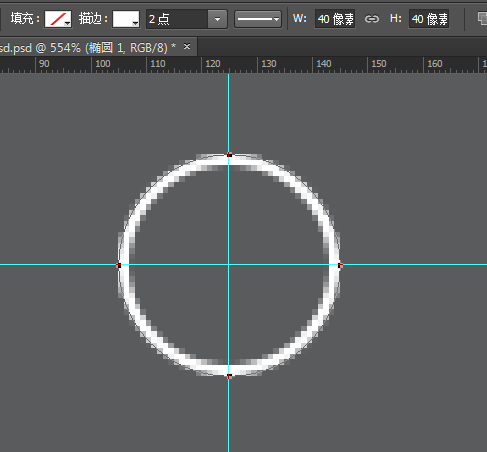Close the sd.psd document tab
The image size is (487, 452).
point(187,47)
